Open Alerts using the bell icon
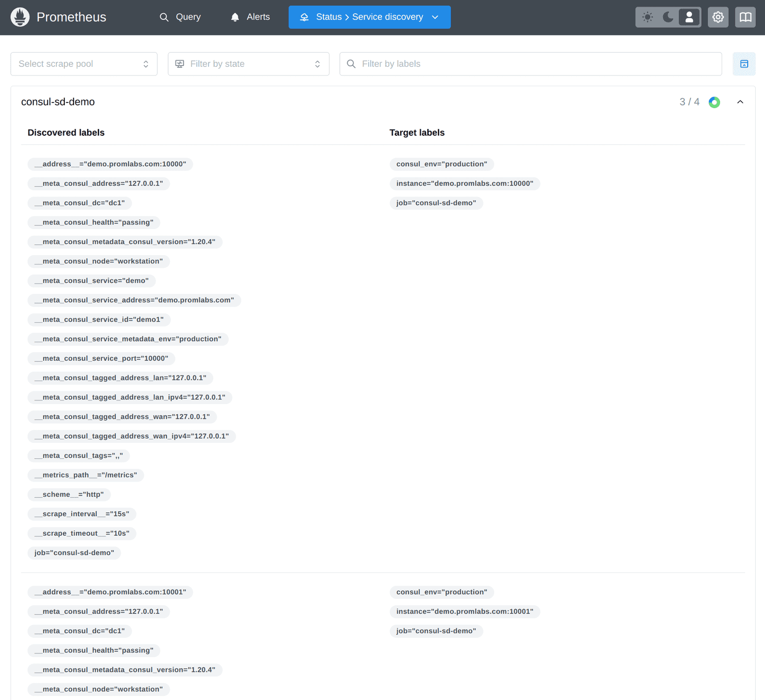 click(235, 17)
